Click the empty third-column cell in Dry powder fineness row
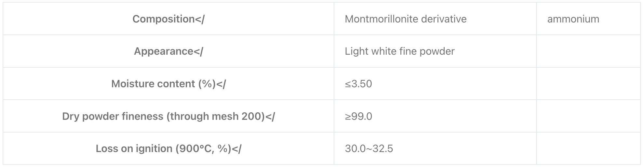Viewport: 644px width, 168px height. tap(588, 116)
